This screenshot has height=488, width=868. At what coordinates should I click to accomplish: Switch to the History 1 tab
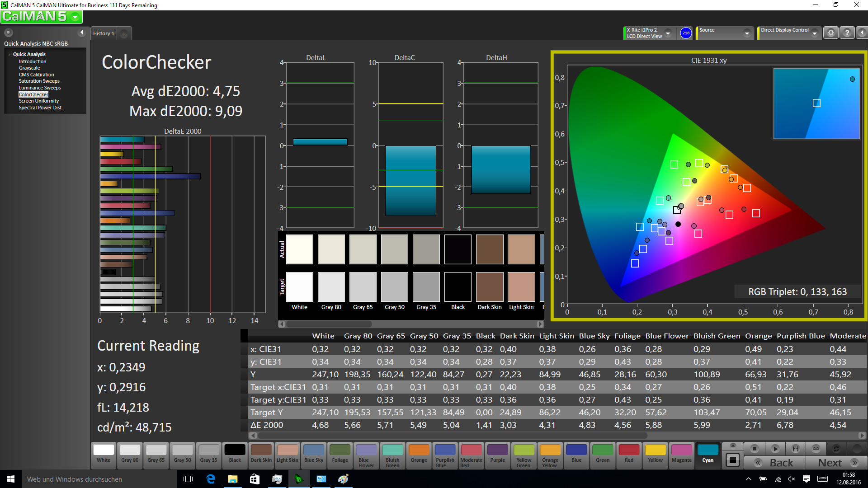coord(104,33)
